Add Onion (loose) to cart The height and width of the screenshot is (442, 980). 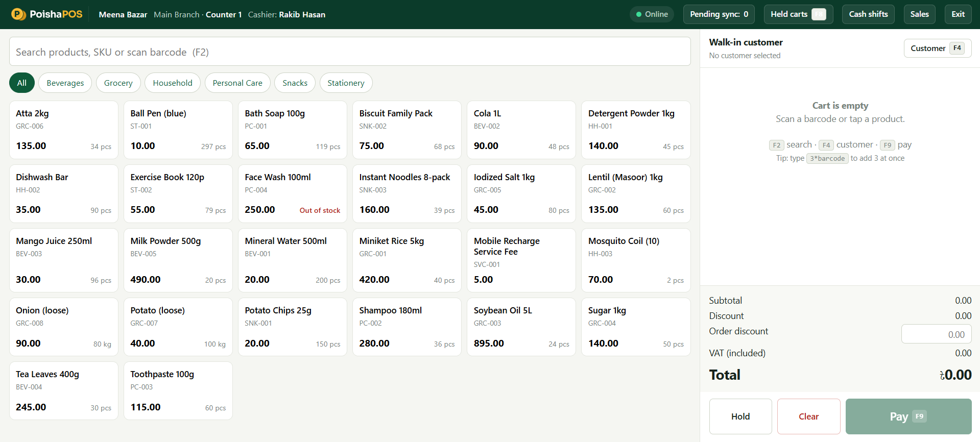pyautogui.click(x=64, y=327)
